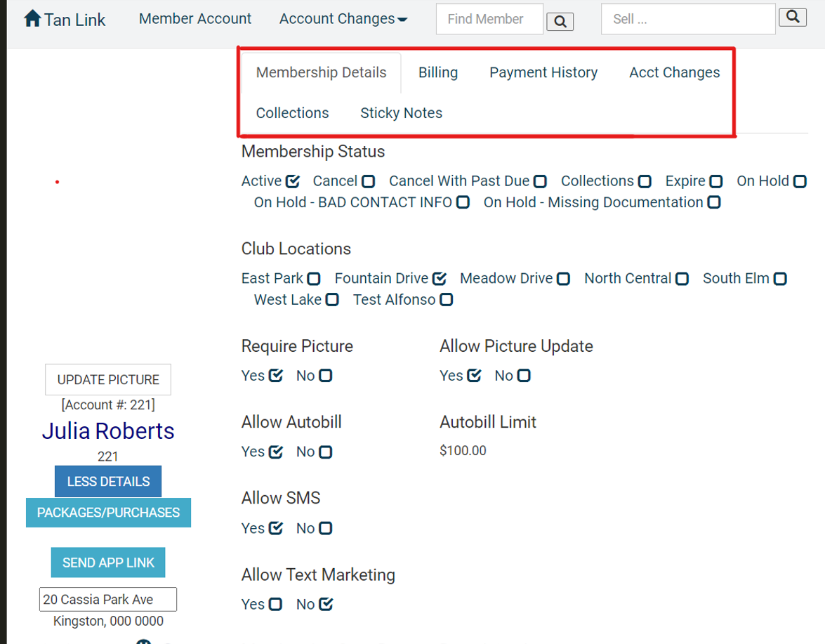Open PACKAGES/PURCHASES for this member
The image size is (825, 644).
(108, 513)
